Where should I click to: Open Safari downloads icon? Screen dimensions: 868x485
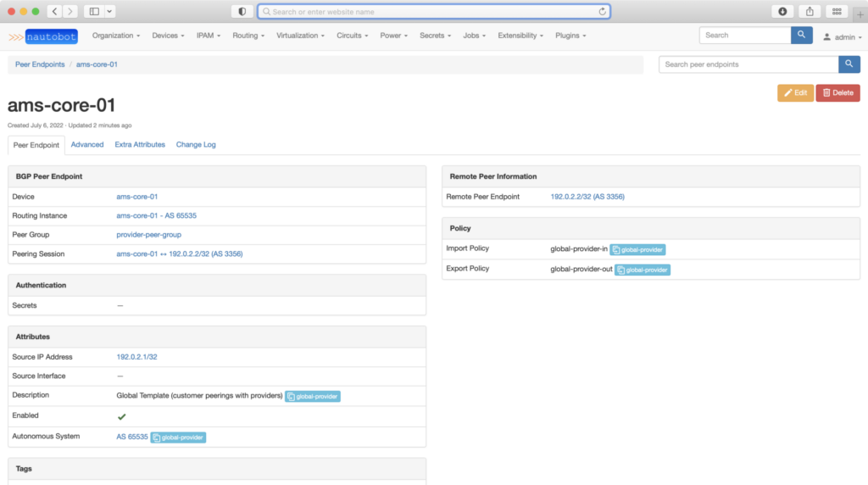(782, 11)
